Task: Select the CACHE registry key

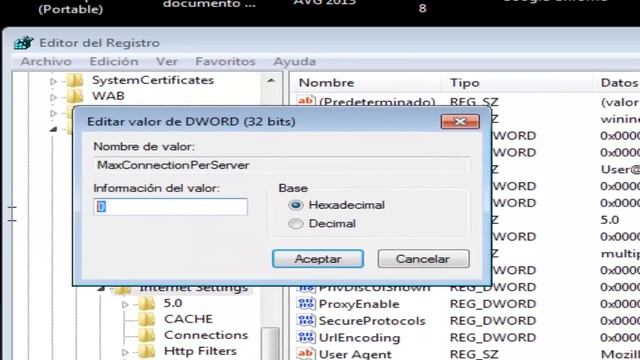Action: tap(188, 319)
